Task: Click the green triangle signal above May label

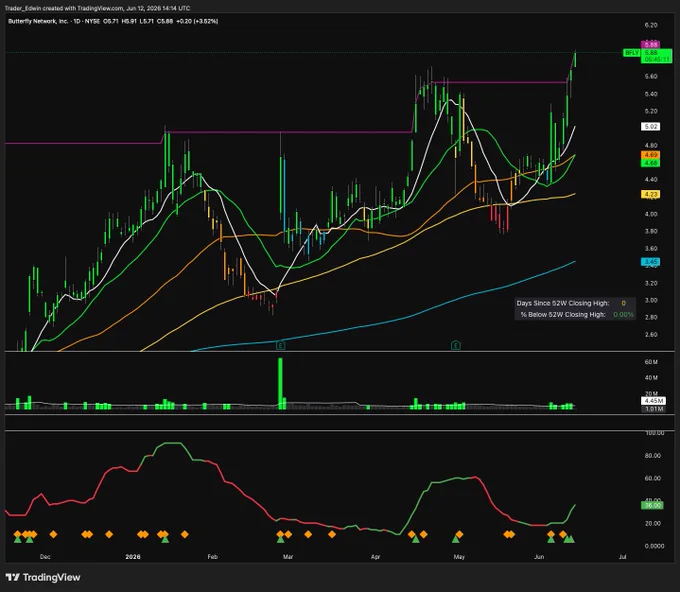Action: point(455,540)
